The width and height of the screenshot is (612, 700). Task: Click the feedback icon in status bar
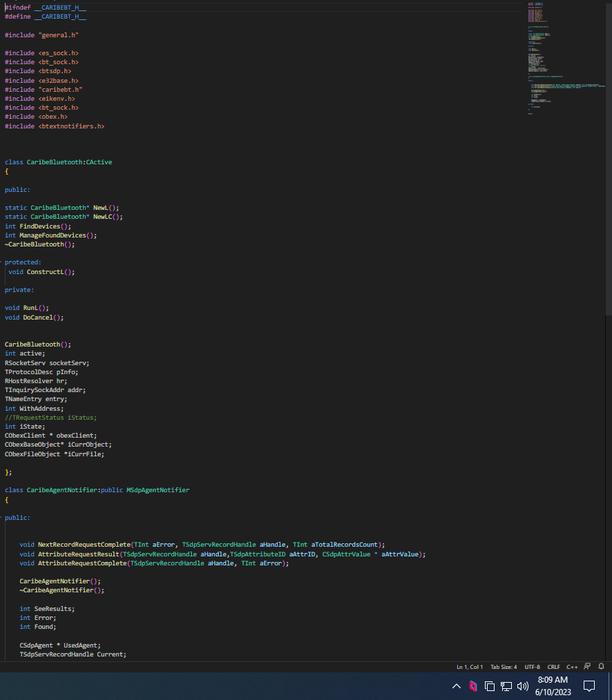[x=587, y=666]
